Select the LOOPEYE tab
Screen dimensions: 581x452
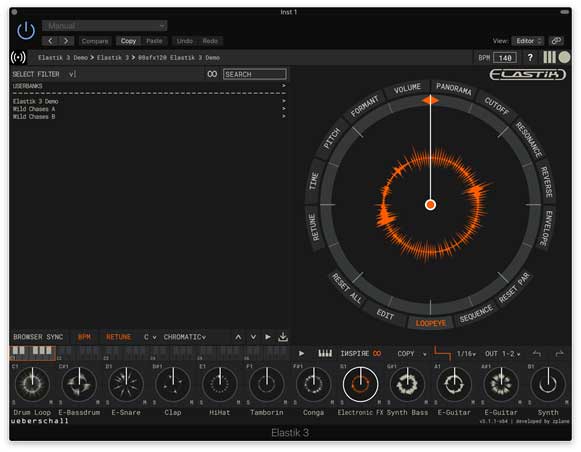(430, 323)
